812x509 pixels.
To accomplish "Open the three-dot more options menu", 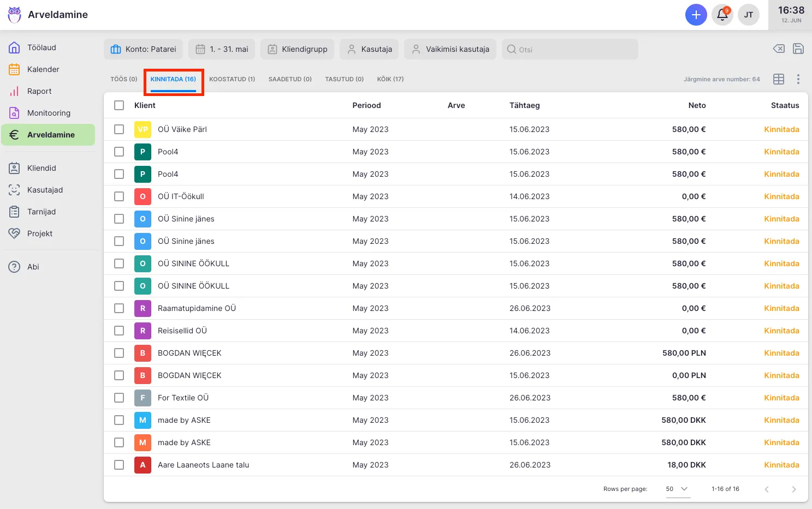I will point(798,79).
